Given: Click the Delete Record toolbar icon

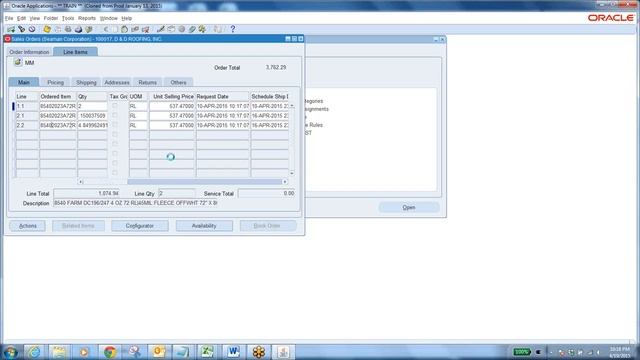Looking at the screenshot, I should (145, 29).
